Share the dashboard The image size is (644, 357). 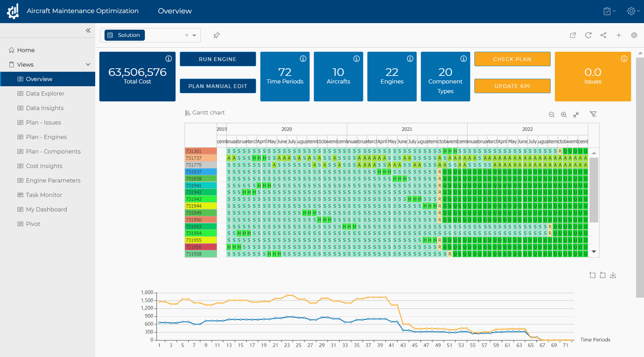point(603,35)
